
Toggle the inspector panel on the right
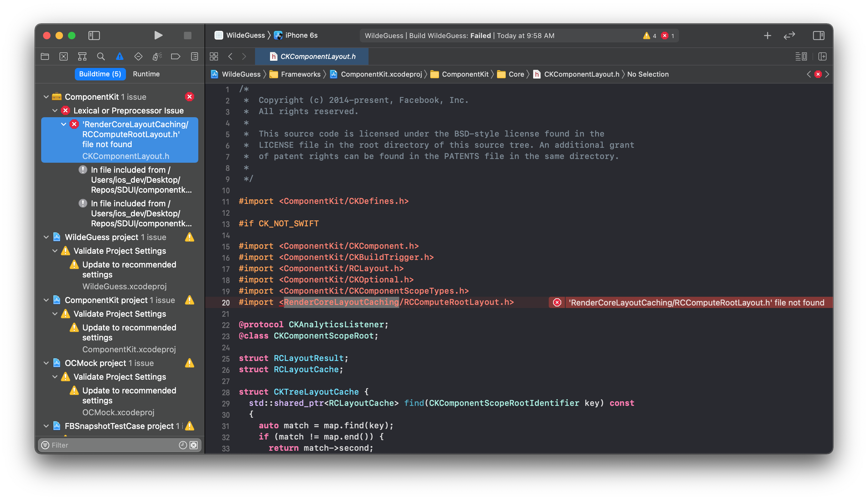point(818,35)
